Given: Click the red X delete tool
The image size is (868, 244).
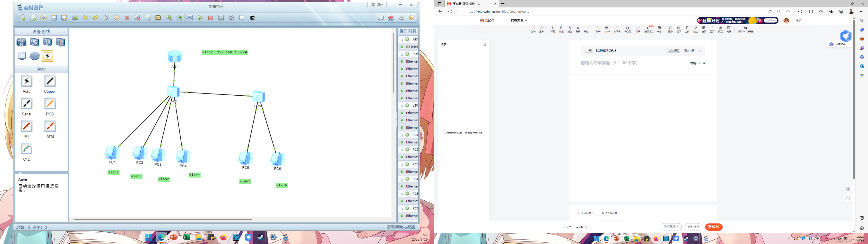Looking at the screenshot, I should tap(127, 18).
